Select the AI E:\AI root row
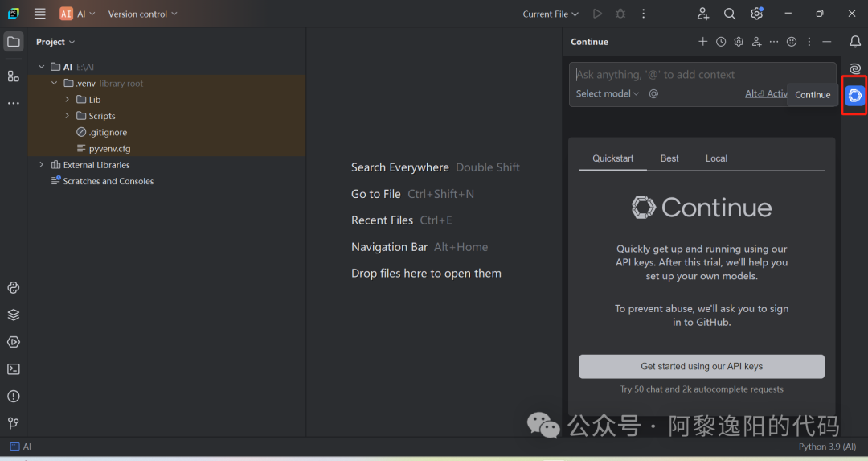Screen dimensions: 868x461 coord(166,67)
